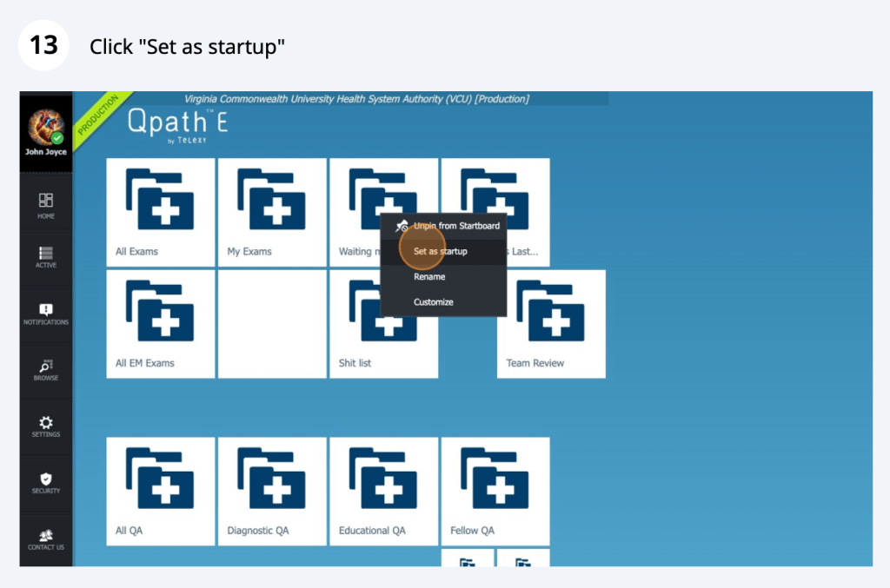The height and width of the screenshot is (588, 890).
Task: Open the Educational QA tile
Action: pyautogui.click(x=383, y=491)
